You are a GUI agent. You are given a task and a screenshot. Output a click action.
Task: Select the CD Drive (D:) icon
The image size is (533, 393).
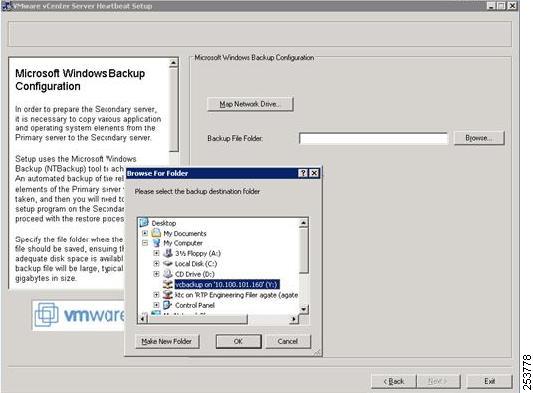pyautogui.click(x=168, y=274)
